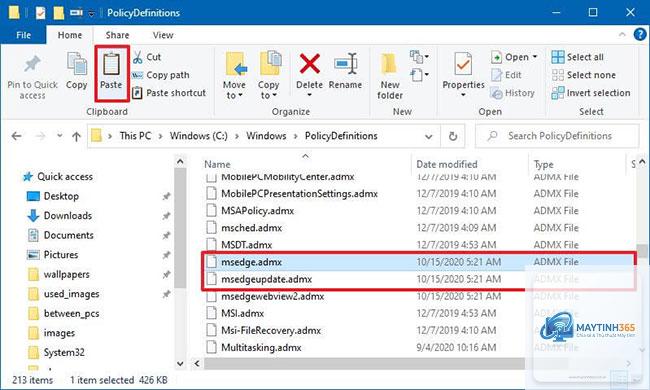
Task: Click Invert selection
Action: pos(591,93)
